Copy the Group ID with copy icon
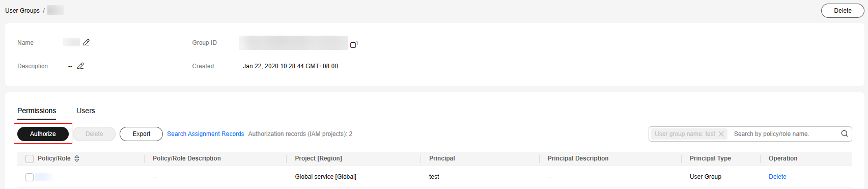Image resolution: width=868 pixels, height=189 pixels. [354, 44]
